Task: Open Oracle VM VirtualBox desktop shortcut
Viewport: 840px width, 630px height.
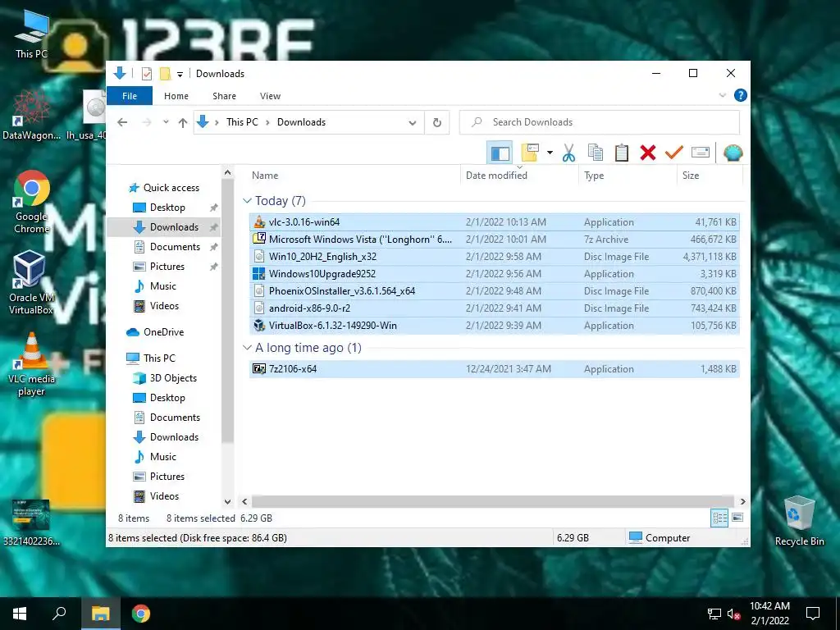Action: [x=30, y=282]
